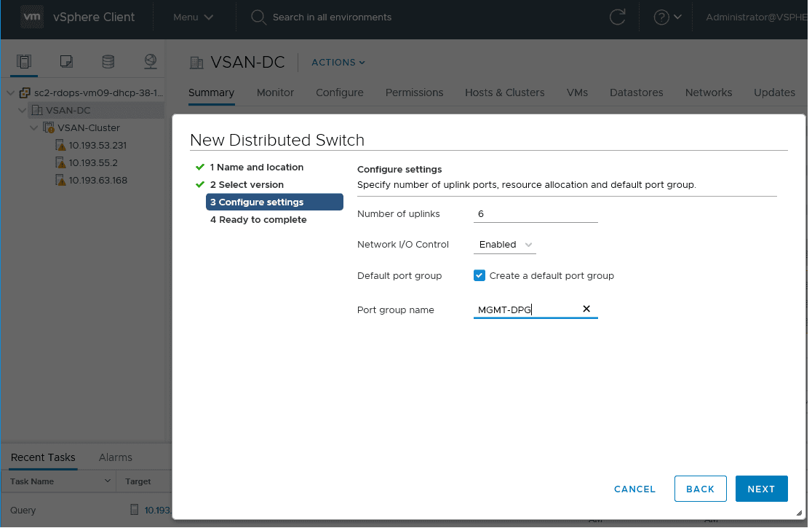Open the Storage inventory view icon
This screenshot has width=812, height=528.
[108, 61]
